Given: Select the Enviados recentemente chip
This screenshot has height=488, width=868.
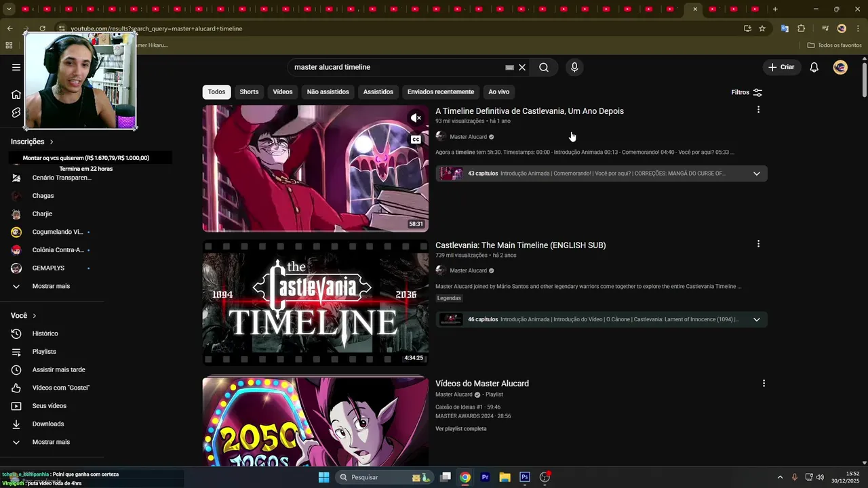Looking at the screenshot, I should click(x=441, y=92).
